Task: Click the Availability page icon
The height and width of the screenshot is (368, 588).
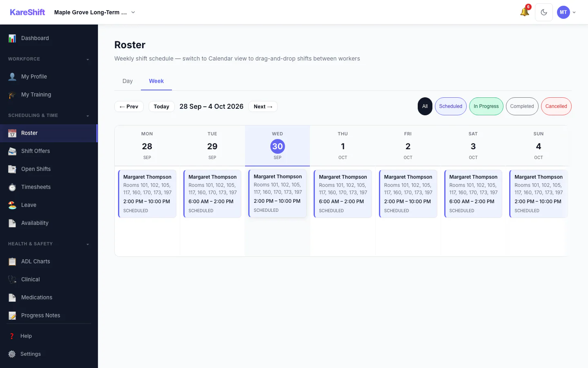Action: [12, 223]
